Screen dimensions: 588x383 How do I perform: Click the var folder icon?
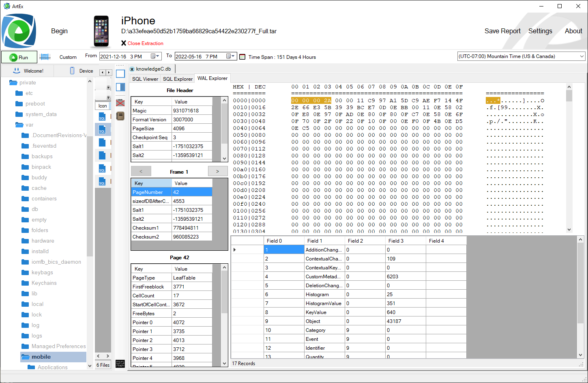click(x=19, y=125)
